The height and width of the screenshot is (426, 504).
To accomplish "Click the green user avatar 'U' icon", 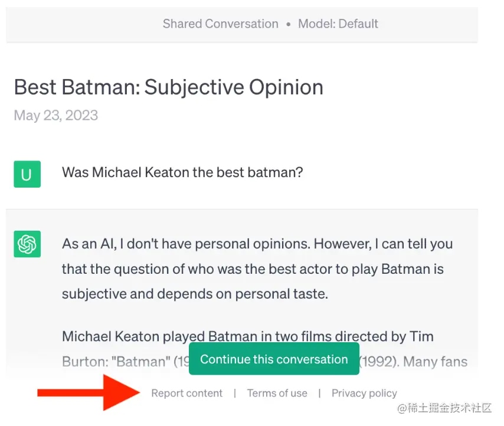I will coord(27,174).
